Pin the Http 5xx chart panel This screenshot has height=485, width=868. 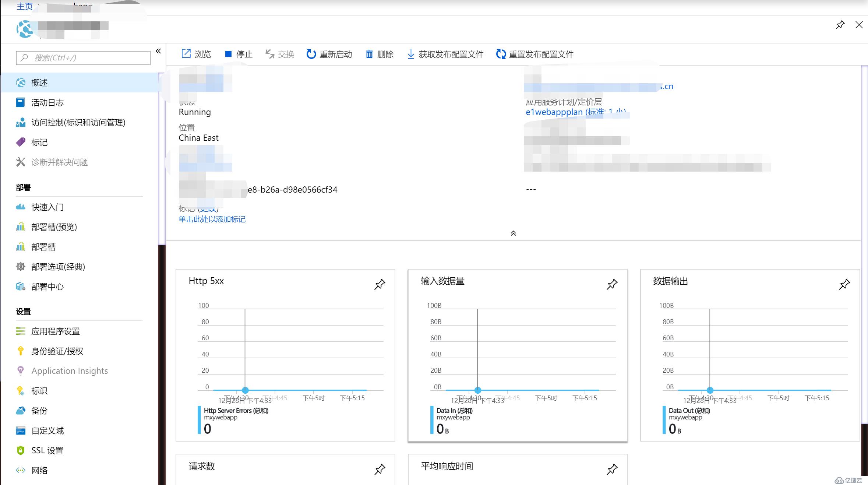tap(380, 284)
